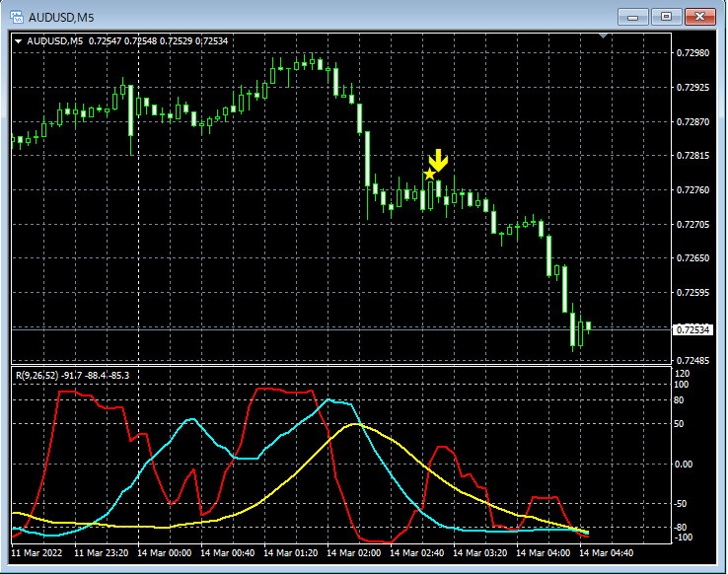Click the 11 Mar 23:20 time axis label
The height and width of the screenshot is (574, 728).
[102, 553]
